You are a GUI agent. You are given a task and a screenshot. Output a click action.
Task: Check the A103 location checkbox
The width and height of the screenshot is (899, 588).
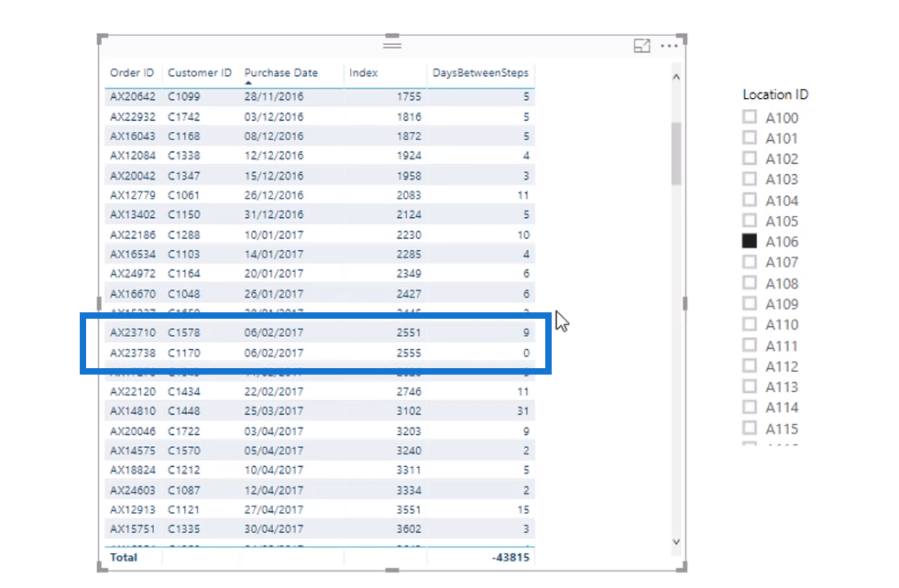point(750,179)
